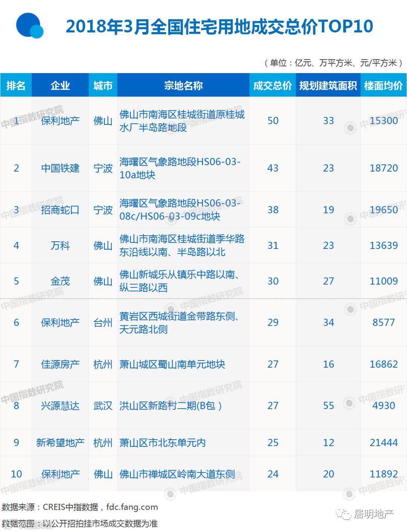Click floor price 8577
The height and width of the screenshot is (532, 407).
click(x=384, y=323)
